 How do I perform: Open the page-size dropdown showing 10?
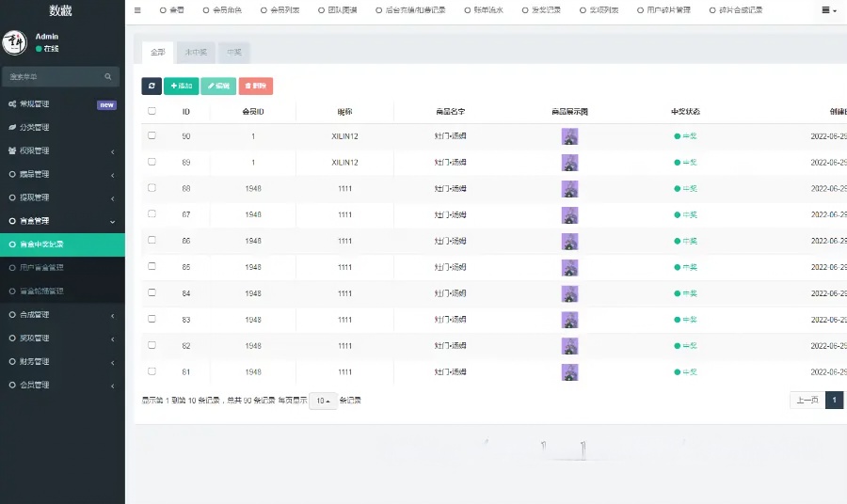tap(323, 401)
